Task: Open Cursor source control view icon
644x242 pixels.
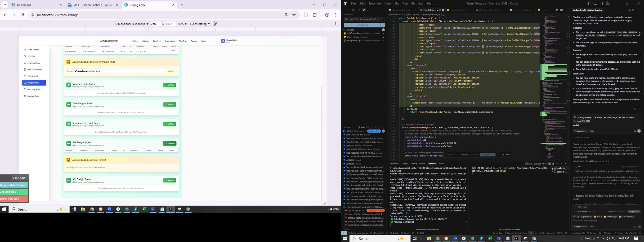Action: (364, 10)
